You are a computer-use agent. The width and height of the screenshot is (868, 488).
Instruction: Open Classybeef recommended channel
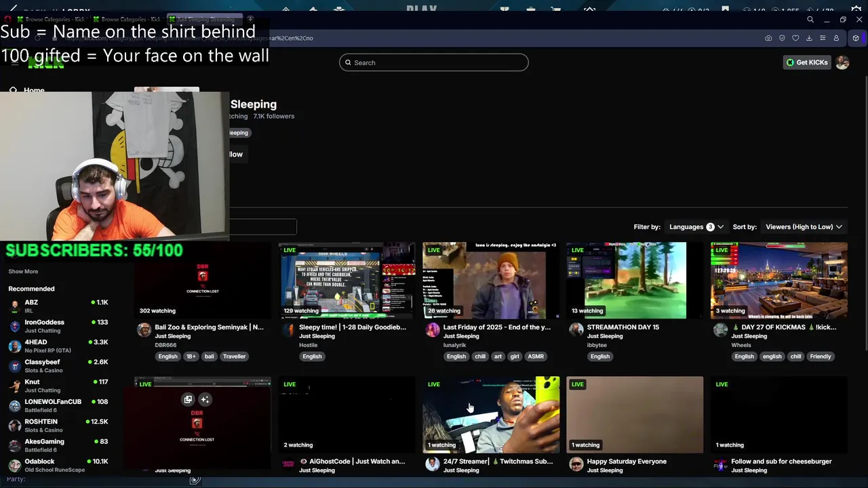tap(58, 366)
